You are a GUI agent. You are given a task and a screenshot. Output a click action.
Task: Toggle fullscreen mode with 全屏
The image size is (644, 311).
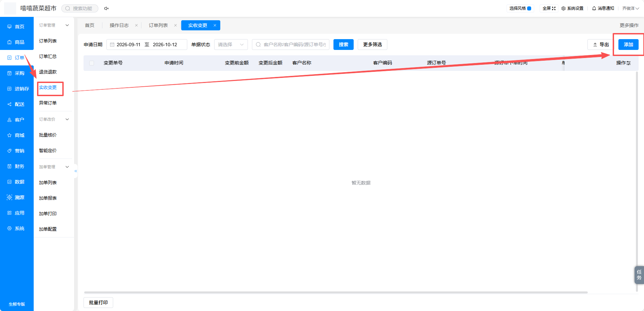click(x=549, y=8)
